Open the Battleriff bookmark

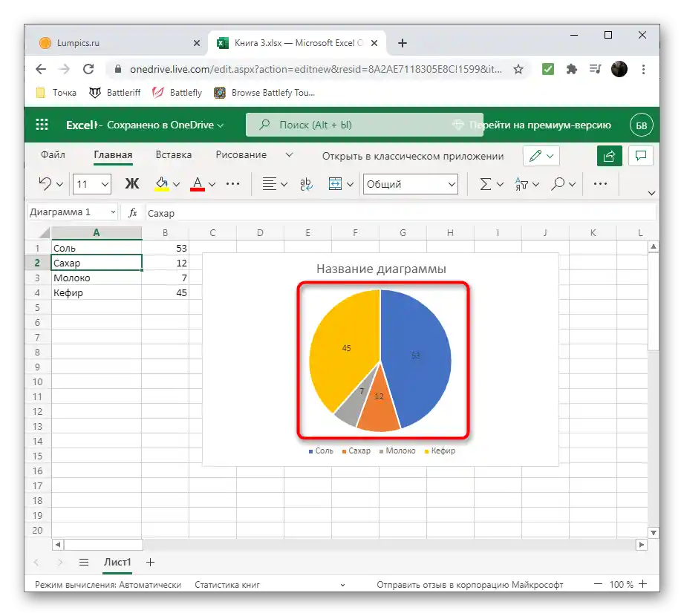point(114,93)
